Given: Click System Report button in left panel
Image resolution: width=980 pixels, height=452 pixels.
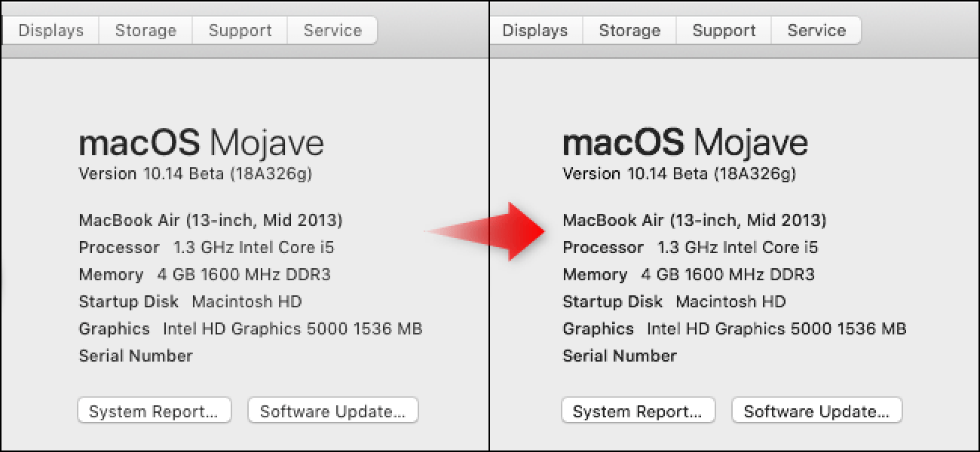Looking at the screenshot, I should (154, 411).
